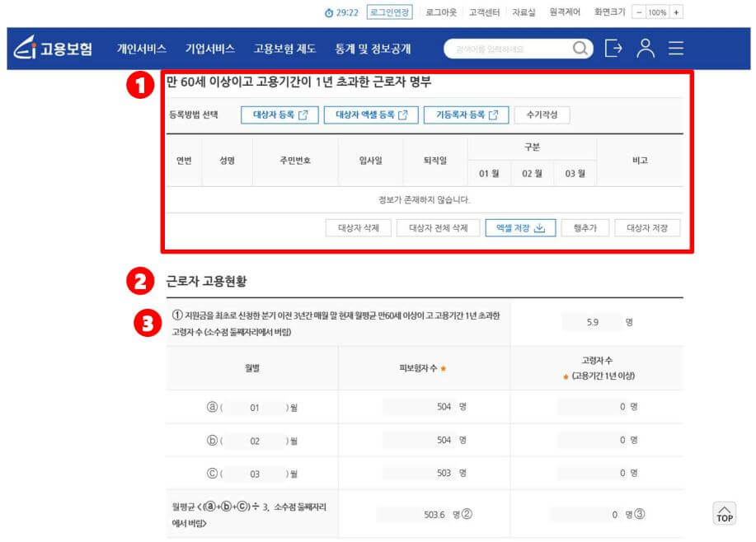Click monthly average 503.6 field
This screenshot has width=756, height=542.
click(413, 515)
